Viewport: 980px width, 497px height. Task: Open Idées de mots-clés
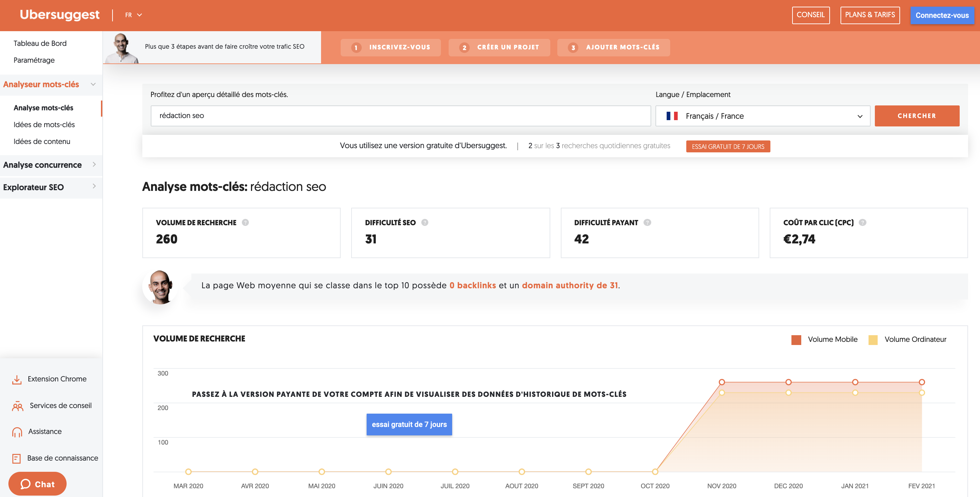pos(44,125)
